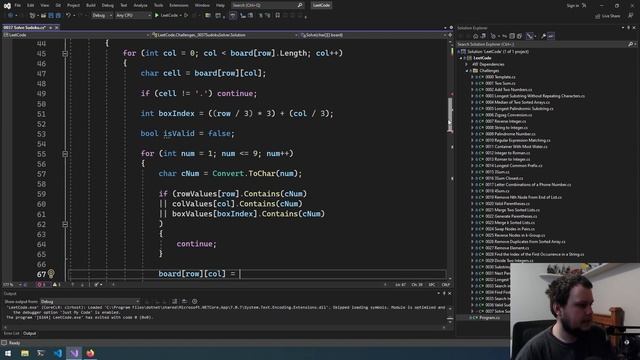The height and width of the screenshot is (360, 640).
Task: Click the Undo toolbar icon
Action: click(x=68, y=15)
